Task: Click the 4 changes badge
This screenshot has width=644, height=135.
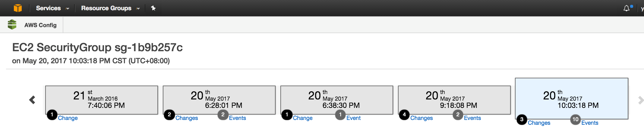Action: 404,115
